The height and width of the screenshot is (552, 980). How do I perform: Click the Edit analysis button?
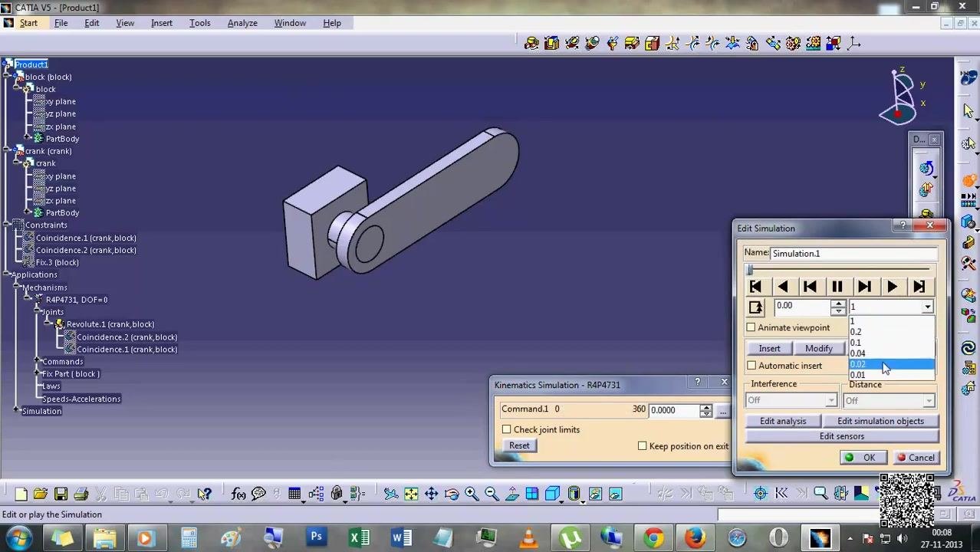(x=783, y=422)
